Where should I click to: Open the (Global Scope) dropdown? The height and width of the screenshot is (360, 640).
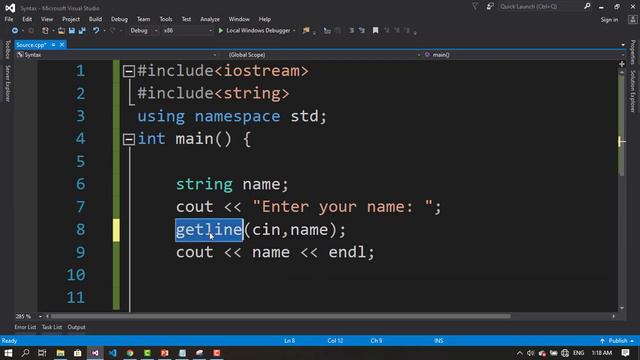[324, 55]
